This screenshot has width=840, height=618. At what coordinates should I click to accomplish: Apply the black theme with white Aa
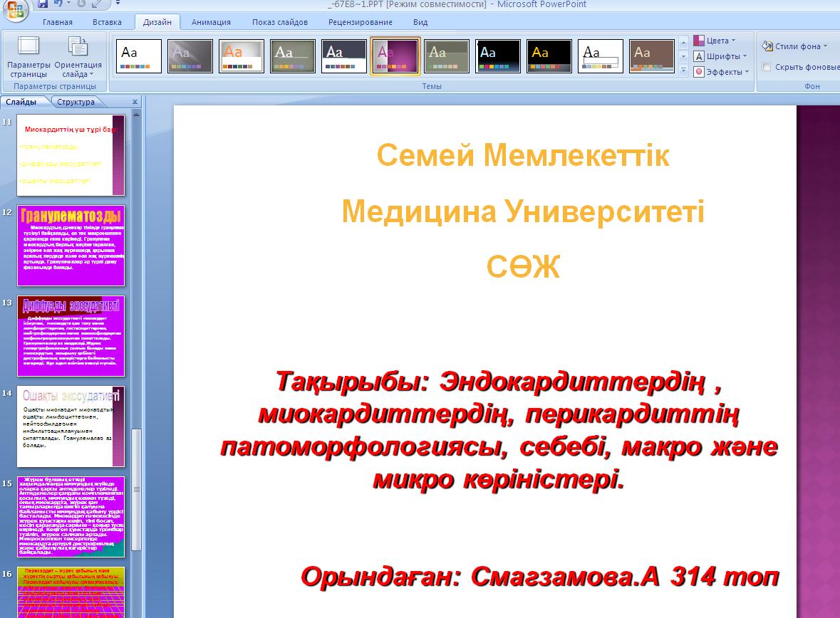(x=498, y=56)
